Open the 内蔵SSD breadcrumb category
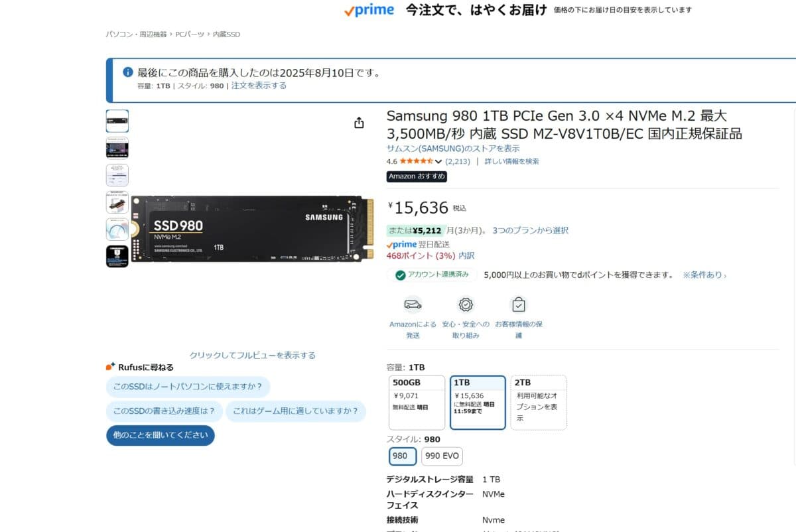Image resolution: width=796 pixels, height=532 pixels. point(226,34)
